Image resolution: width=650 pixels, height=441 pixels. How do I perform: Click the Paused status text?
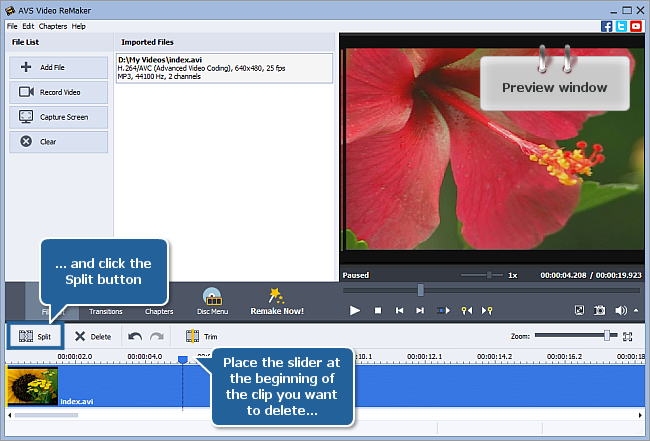click(x=356, y=275)
